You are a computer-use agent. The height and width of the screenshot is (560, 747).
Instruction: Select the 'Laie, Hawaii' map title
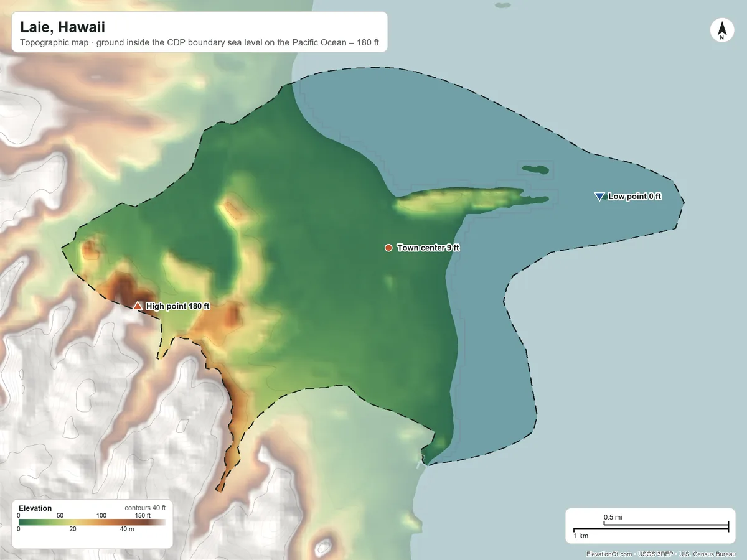[x=62, y=27]
